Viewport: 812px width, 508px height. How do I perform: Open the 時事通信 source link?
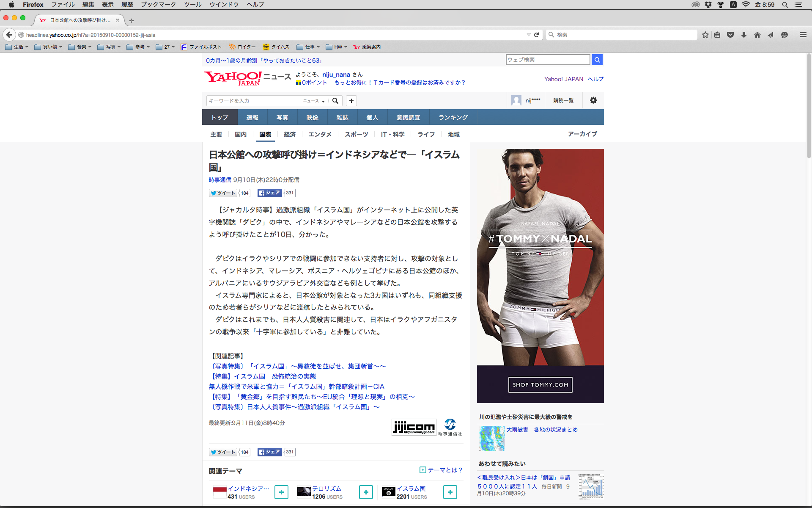coord(219,180)
